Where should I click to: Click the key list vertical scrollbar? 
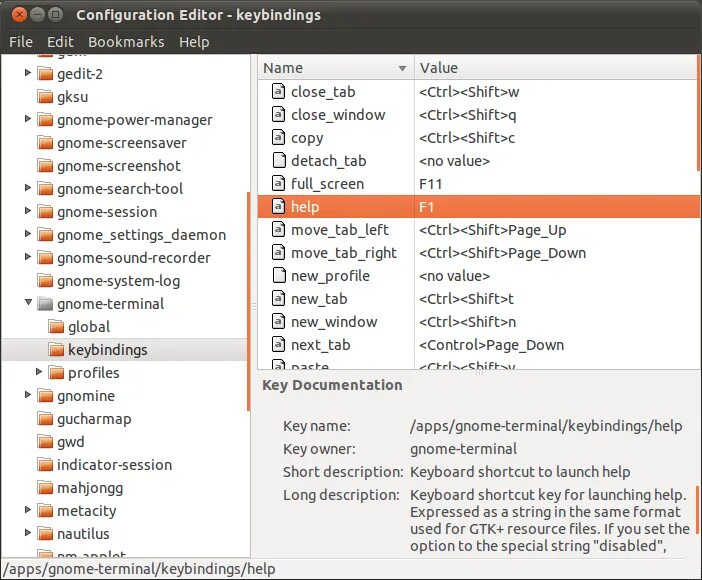[x=698, y=113]
